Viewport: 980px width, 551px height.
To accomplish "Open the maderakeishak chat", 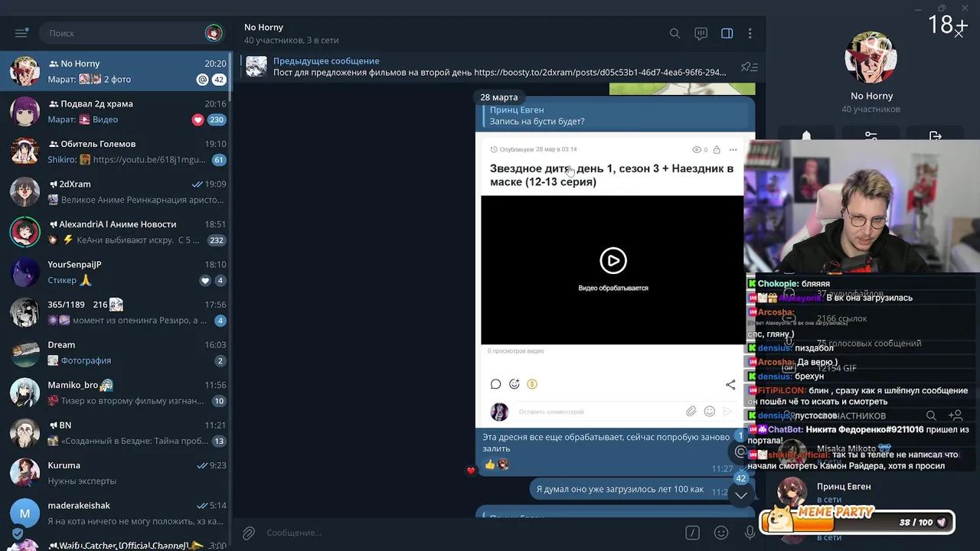I will [116, 513].
